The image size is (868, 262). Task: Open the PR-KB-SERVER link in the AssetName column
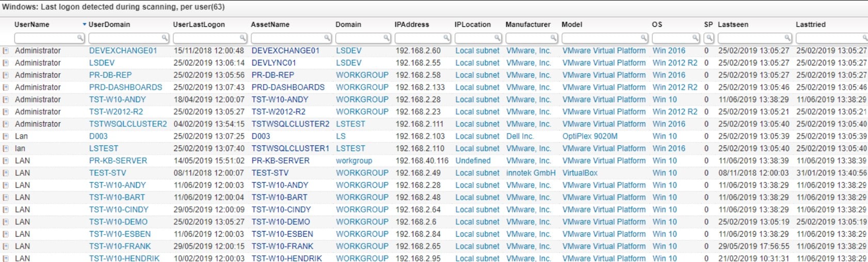tap(281, 161)
